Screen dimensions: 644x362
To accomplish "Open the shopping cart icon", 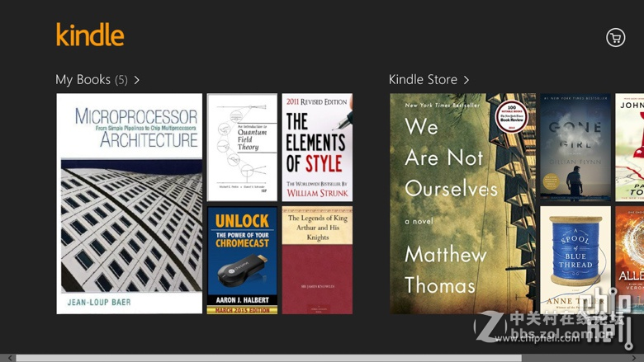I will pos(615,38).
